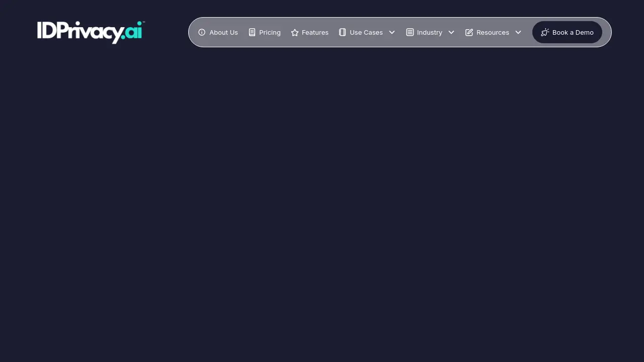Viewport: 644px width, 362px height.
Task: Open the Use Cases menu label
Action: point(366,32)
